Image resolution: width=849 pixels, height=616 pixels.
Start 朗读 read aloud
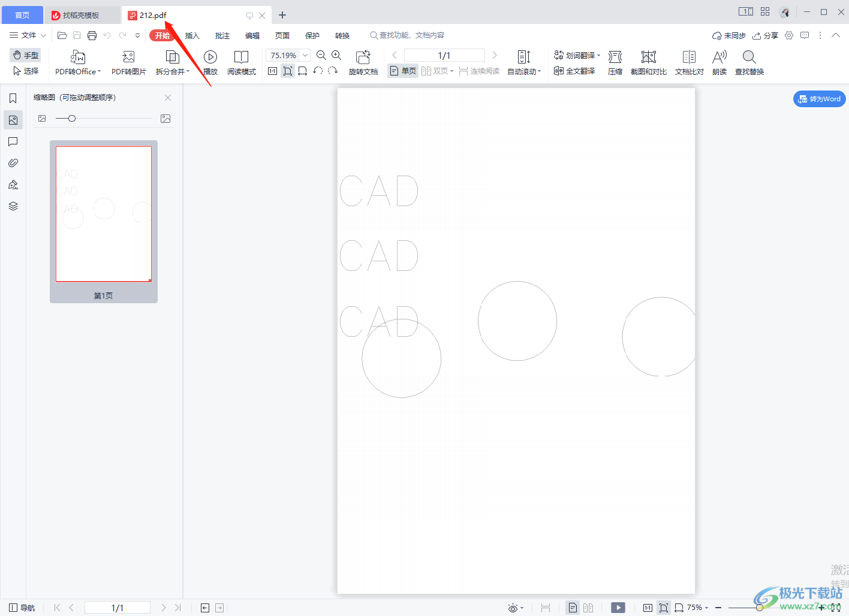pos(719,62)
